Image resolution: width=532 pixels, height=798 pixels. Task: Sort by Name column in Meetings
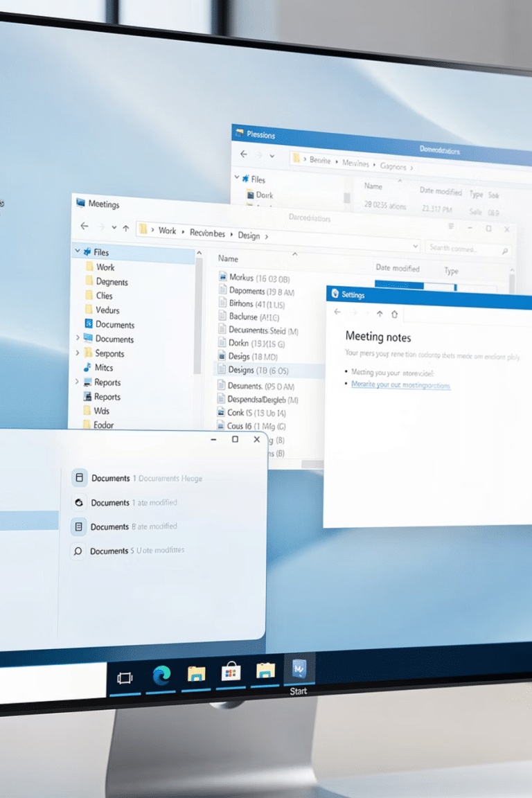tap(228, 258)
